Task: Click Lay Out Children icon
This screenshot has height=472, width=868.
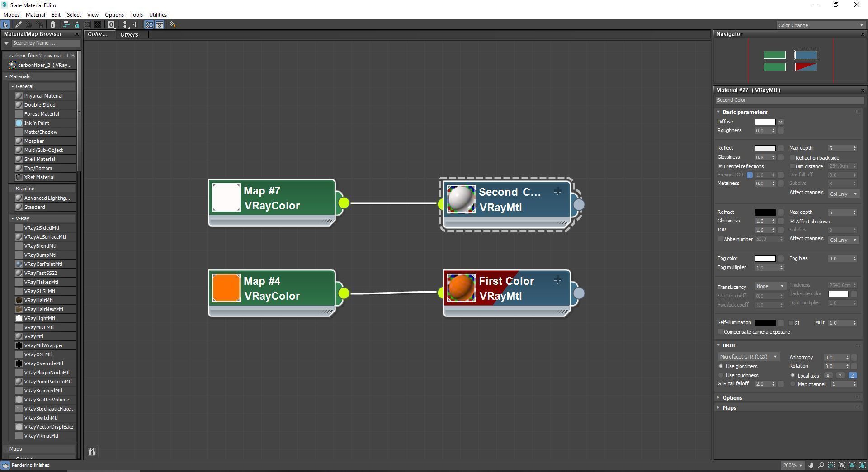Action: [136, 25]
